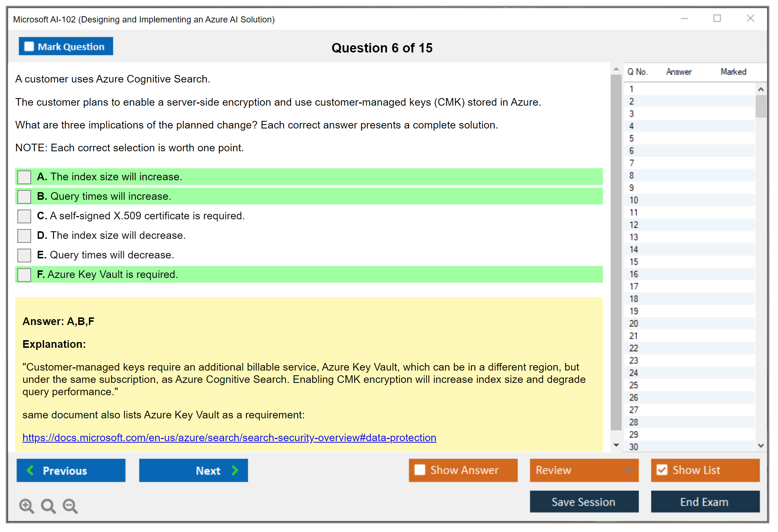778x532 pixels.
Task: Click the zoom out magnifier icon
Action: (x=70, y=506)
